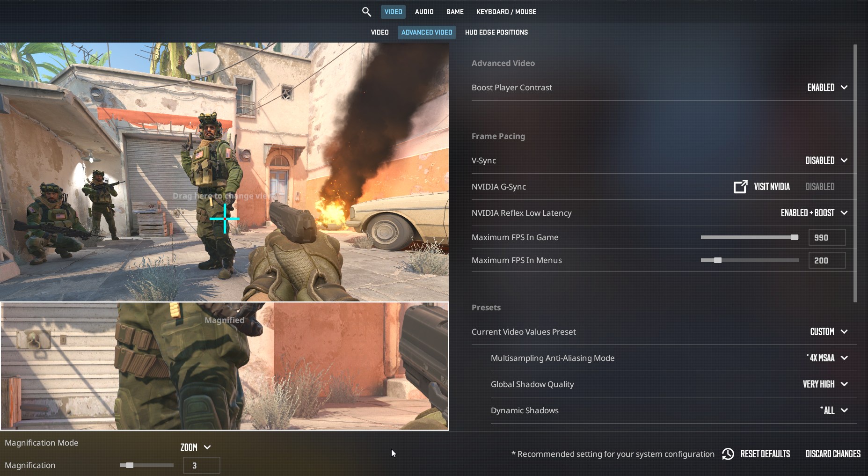Change the Global Shadow Quality setting
This screenshot has width=868, height=476.
[827, 384]
